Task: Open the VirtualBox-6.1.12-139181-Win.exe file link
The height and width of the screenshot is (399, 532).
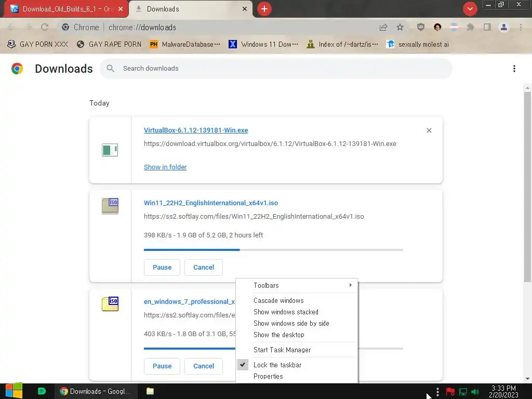Action: [x=196, y=130]
